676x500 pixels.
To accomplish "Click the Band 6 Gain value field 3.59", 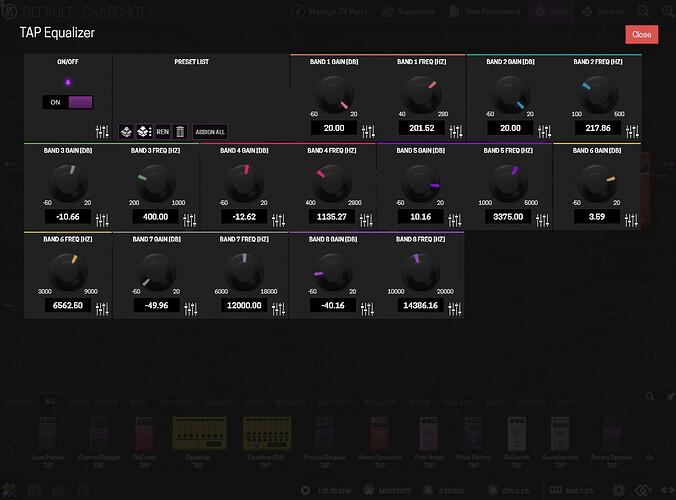I will point(597,217).
